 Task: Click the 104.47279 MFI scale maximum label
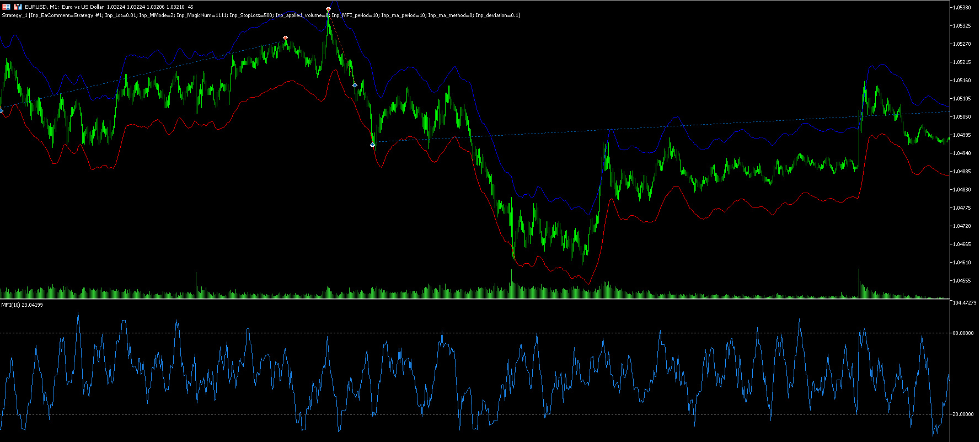965,303
